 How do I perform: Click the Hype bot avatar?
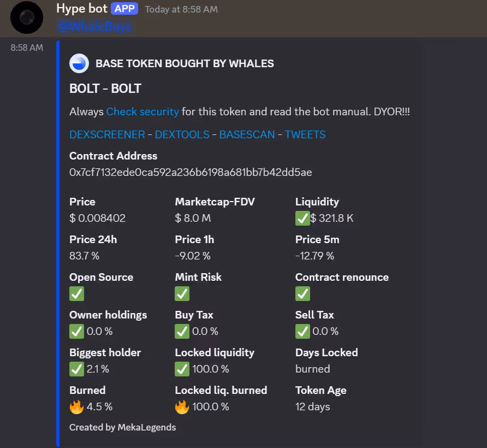click(27, 17)
